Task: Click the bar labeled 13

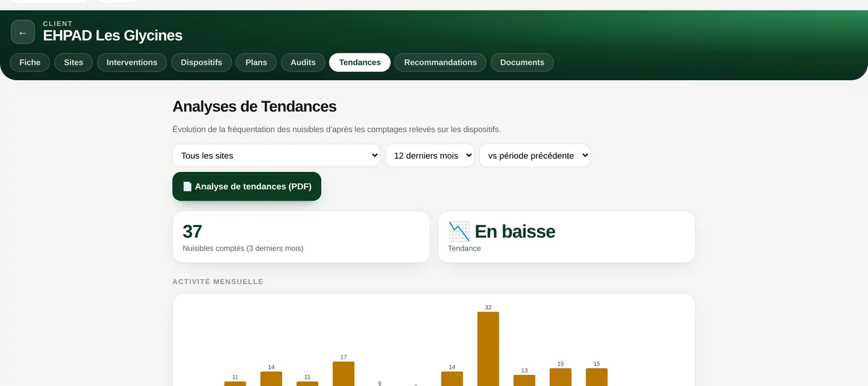Action: (x=525, y=380)
